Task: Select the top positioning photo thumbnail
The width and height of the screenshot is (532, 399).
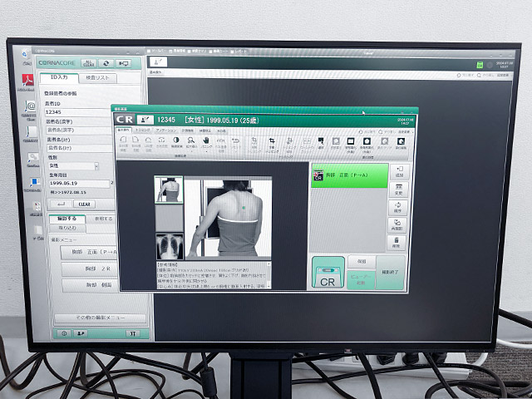Action: [169, 190]
